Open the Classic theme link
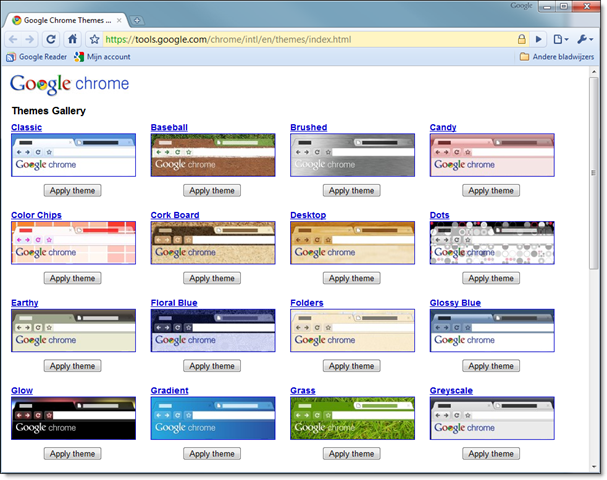 [27, 127]
